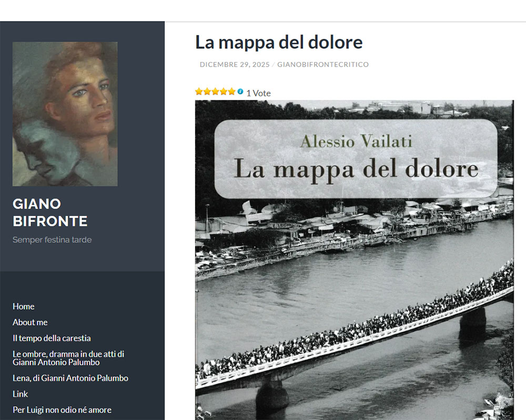526x420 pixels.
Task: Open the Link menu item
Action: [x=21, y=394]
